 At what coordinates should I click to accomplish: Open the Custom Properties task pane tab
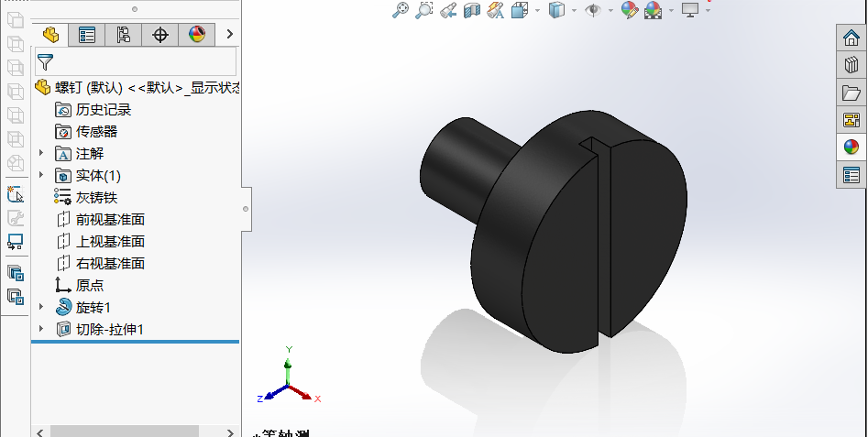852,175
